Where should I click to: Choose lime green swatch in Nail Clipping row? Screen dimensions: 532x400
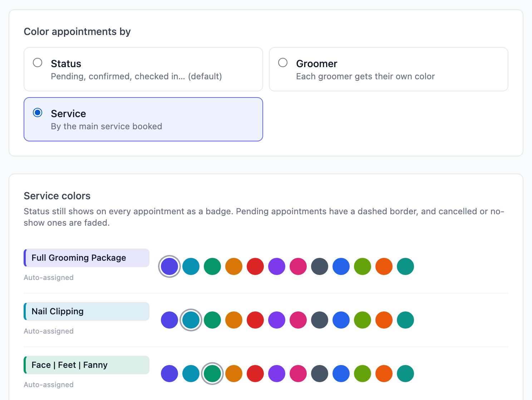[x=363, y=320]
